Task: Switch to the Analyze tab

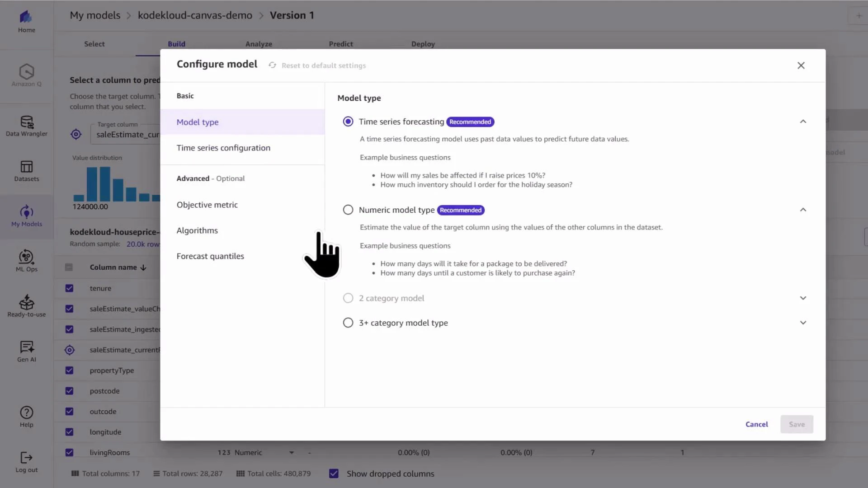Action: click(x=259, y=44)
